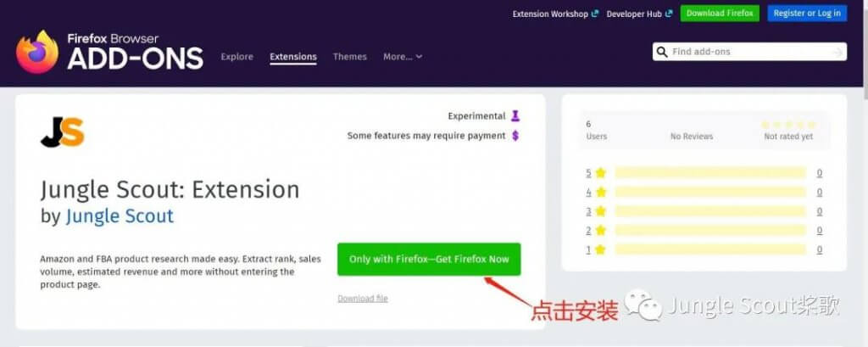Click Only with Firefox—Get Firefox Now
The width and height of the screenshot is (868, 347).
click(x=429, y=259)
